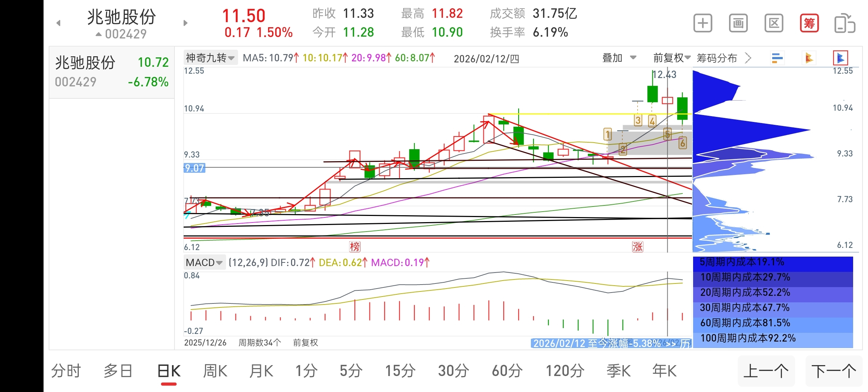
Task: Click the 区 interval statistics icon
Action: tap(774, 24)
